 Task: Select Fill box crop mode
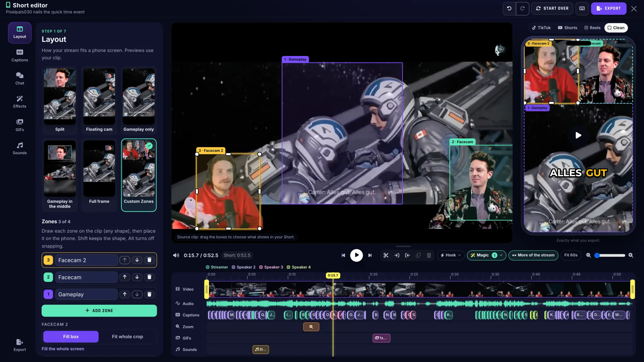click(x=71, y=337)
